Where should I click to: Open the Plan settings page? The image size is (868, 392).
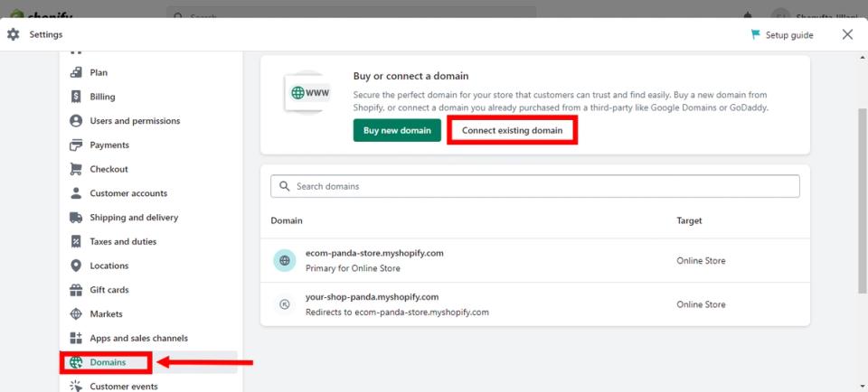coord(99,72)
